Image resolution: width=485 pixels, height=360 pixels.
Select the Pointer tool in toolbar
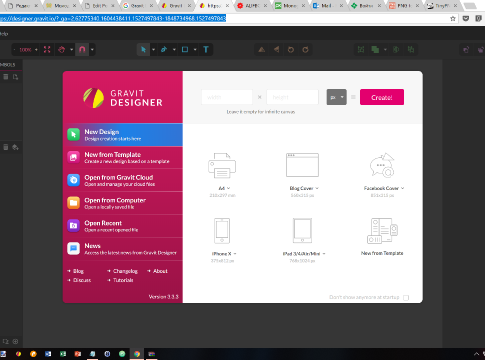(143, 50)
